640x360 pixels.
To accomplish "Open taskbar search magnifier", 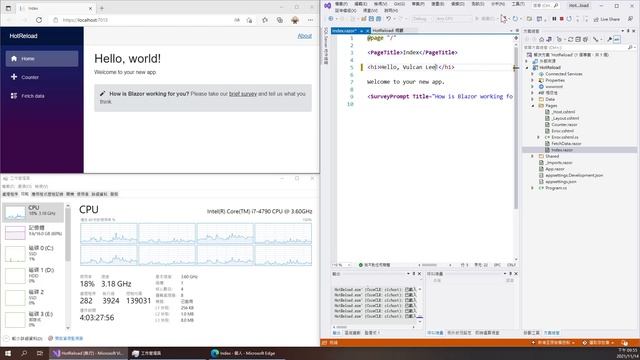I will (x=24, y=353).
